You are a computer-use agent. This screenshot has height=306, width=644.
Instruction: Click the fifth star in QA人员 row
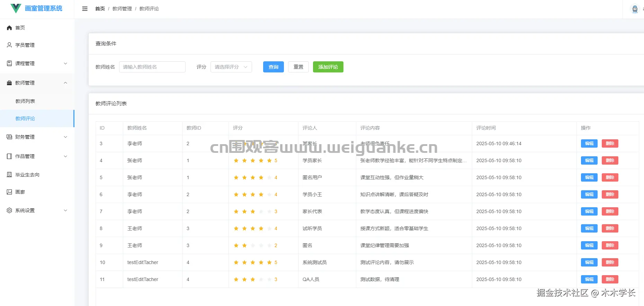269,279
